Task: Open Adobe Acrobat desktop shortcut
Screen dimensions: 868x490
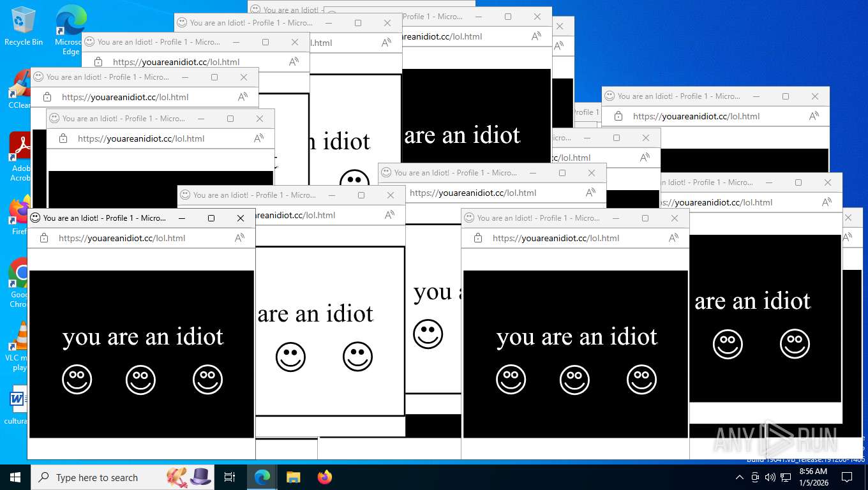Action: tap(19, 157)
